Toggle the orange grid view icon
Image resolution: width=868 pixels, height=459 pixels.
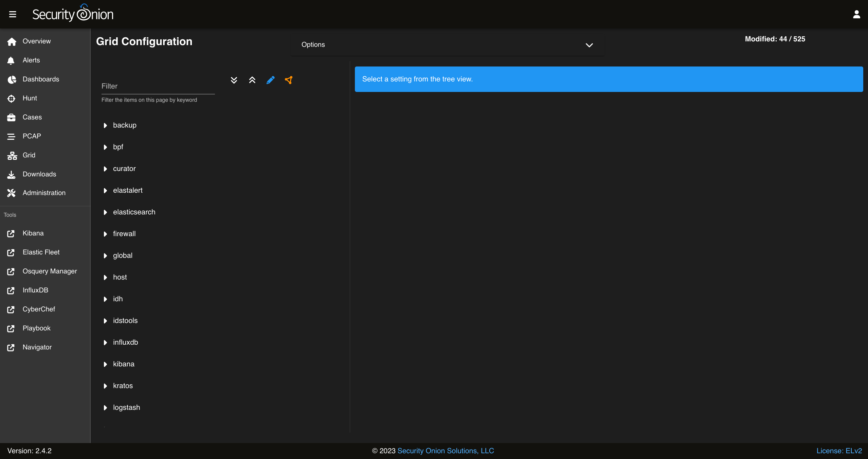click(x=289, y=80)
